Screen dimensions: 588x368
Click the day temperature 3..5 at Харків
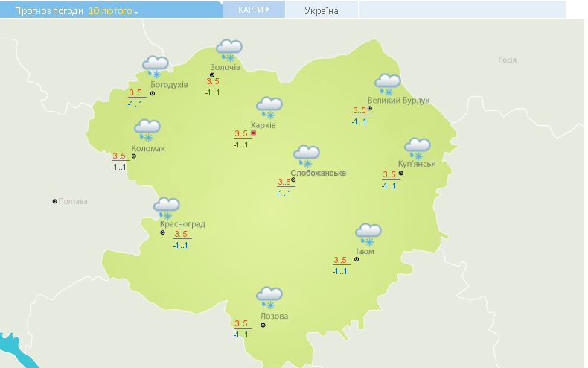pos(241,133)
